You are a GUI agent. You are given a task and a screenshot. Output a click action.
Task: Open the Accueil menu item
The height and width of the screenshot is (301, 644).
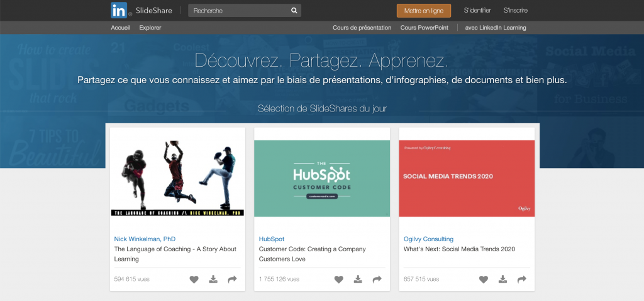(x=120, y=28)
